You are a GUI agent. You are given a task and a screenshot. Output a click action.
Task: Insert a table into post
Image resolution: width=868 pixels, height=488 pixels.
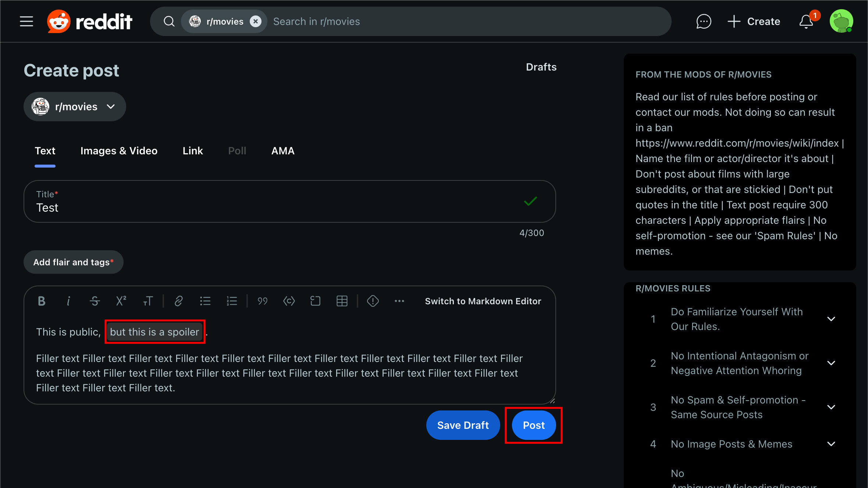pyautogui.click(x=342, y=301)
